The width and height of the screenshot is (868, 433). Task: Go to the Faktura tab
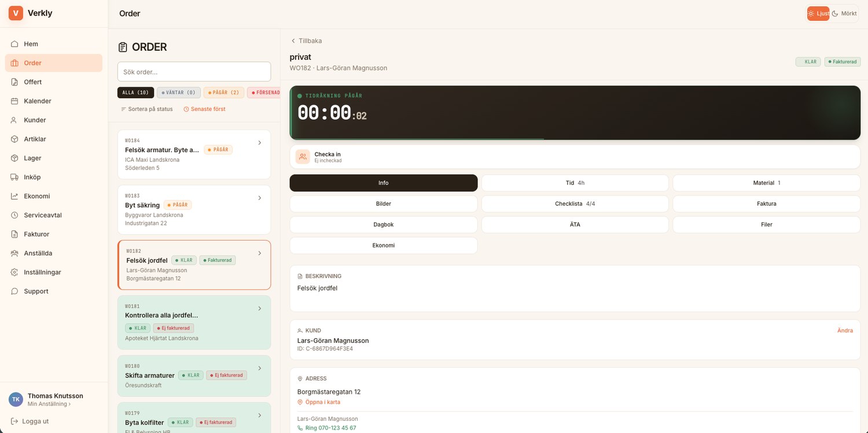pyautogui.click(x=766, y=203)
